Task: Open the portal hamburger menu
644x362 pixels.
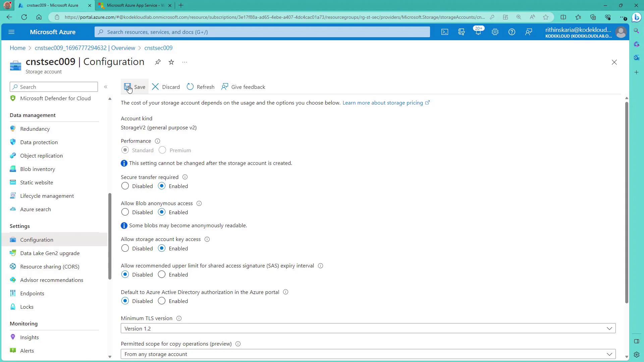Action: coord(11,32)
